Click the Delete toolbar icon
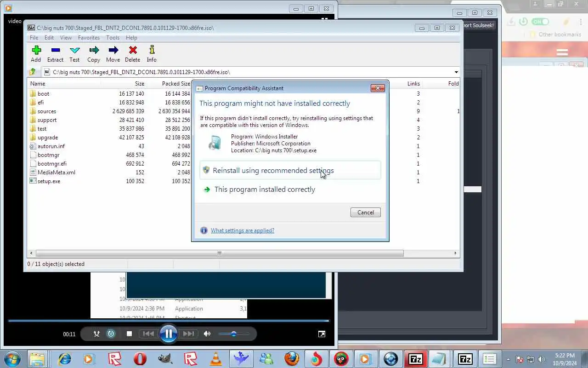The height and width of the screenshot is (368, 588). point(133,53)
